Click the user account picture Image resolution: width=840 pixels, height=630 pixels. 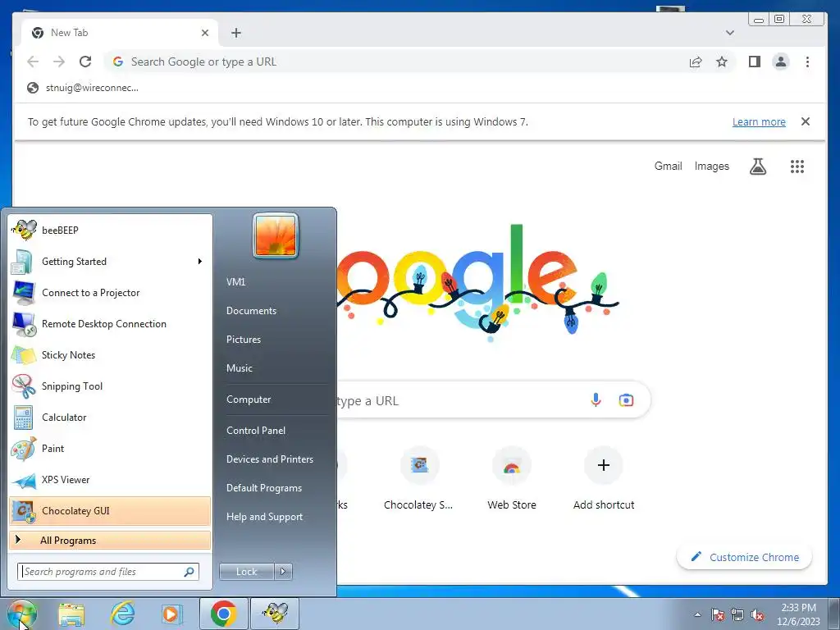276,235
